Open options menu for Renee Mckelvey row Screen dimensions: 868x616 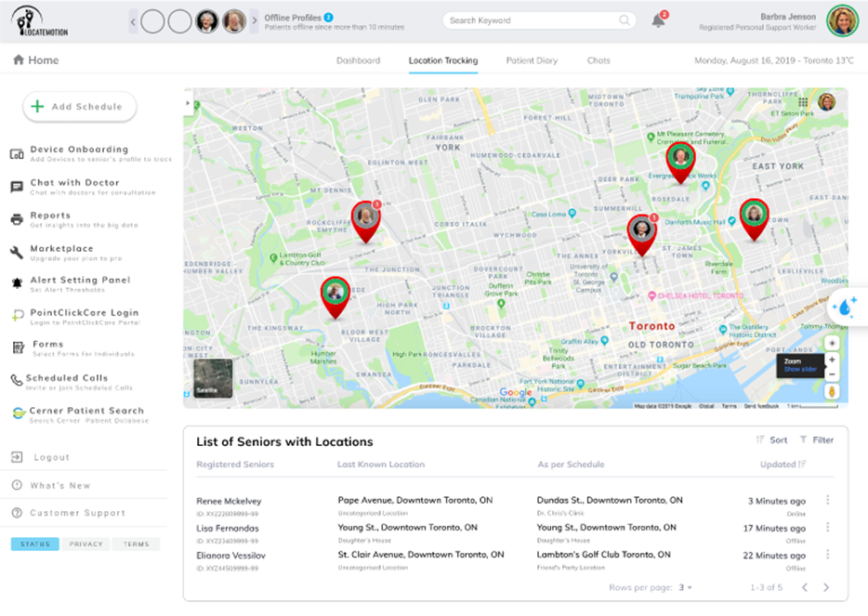(x=827, y=501)
